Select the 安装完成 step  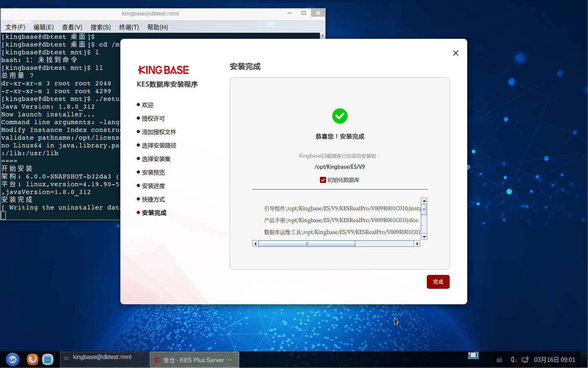[154, 213]
